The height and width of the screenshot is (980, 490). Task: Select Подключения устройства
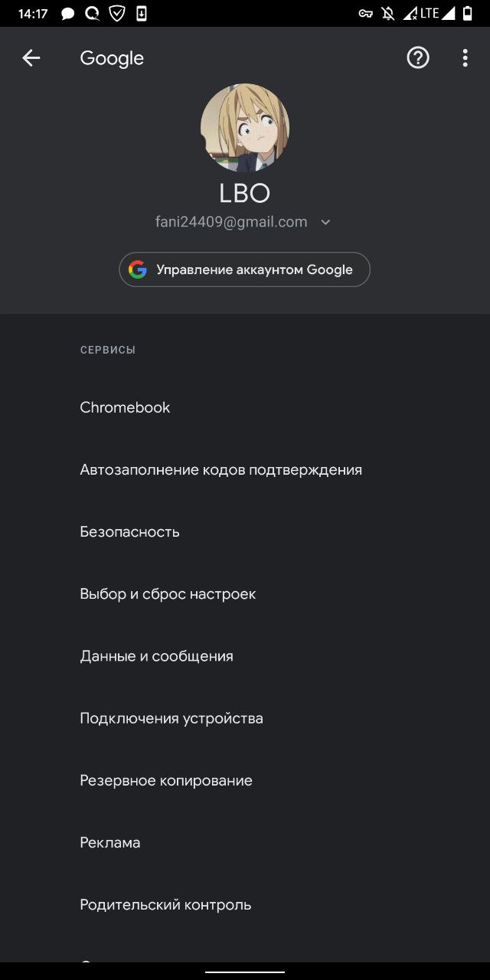[x=171, y=718]
